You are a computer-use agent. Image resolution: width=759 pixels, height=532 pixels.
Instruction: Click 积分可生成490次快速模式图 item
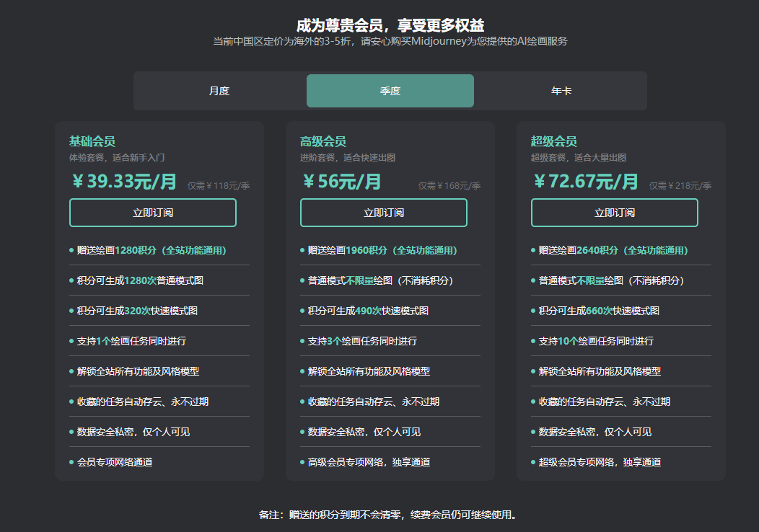pyautogui.click(x=368, y=311)
